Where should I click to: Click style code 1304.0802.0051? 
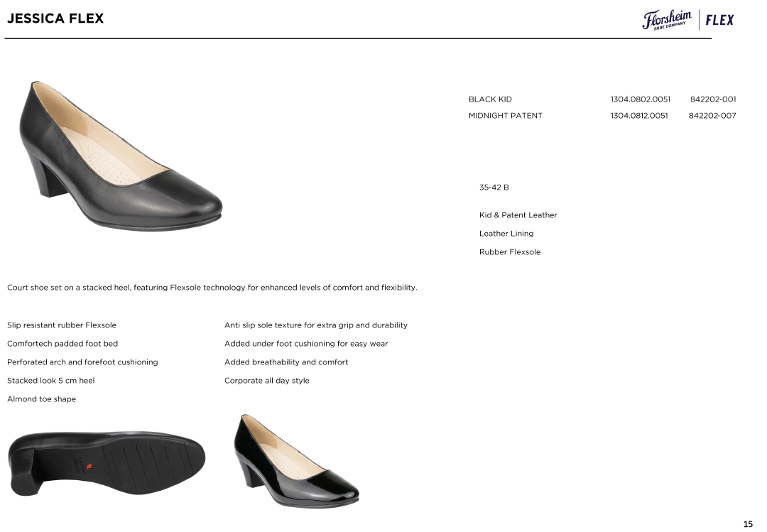coord(640,99)
